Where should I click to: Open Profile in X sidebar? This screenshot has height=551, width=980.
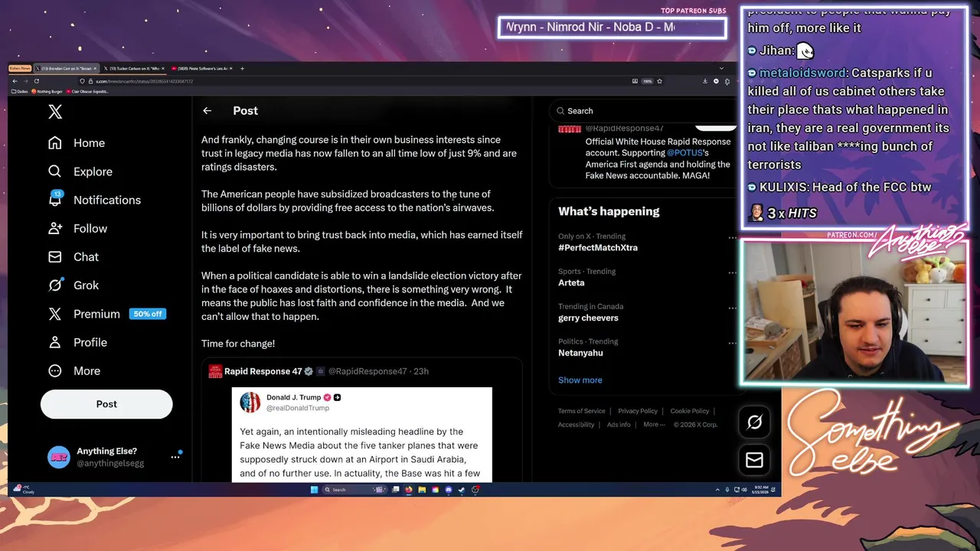pos(77,342)
